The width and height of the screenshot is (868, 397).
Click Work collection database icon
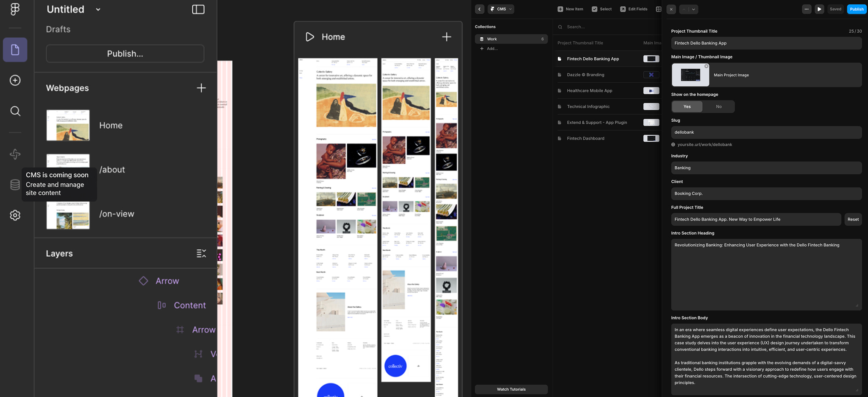click(481, 39)
